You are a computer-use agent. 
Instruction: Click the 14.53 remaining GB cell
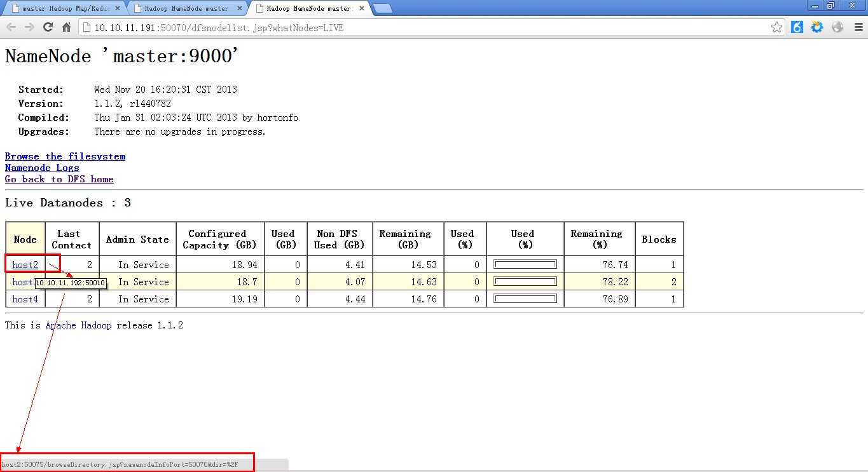pos(408,264)
